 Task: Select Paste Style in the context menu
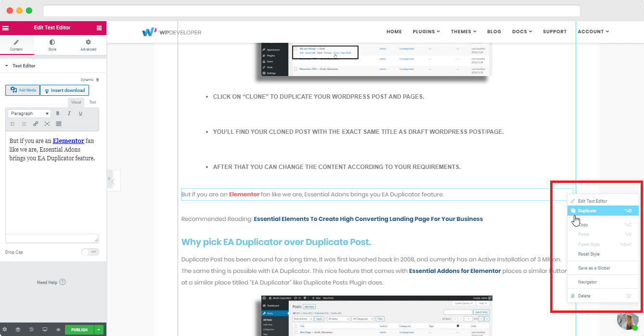coord(603,245)
